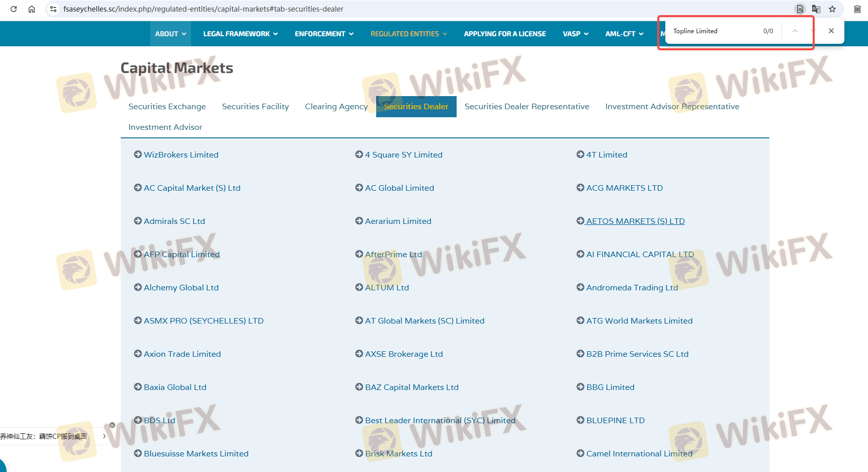Image resolution: width=868 pixels, height=472 pixels.
Task: Click the address bar URL
Action: pyautogui.click(x=203, y=9)
